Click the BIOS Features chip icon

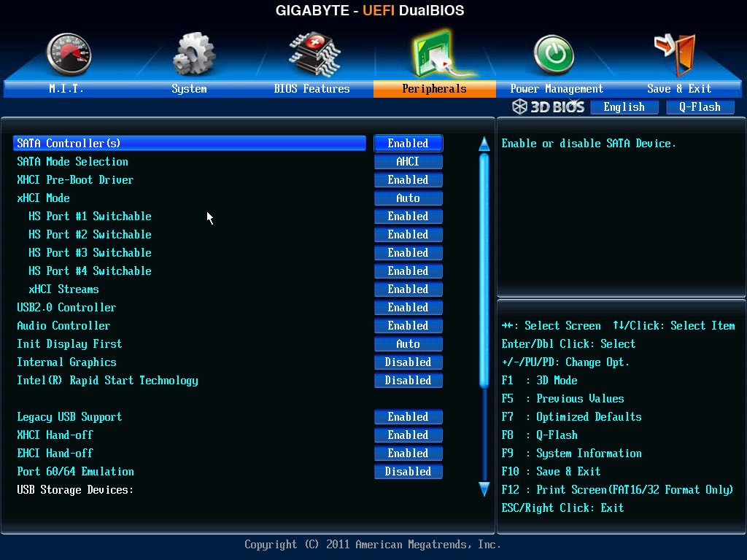click(314, 54)
